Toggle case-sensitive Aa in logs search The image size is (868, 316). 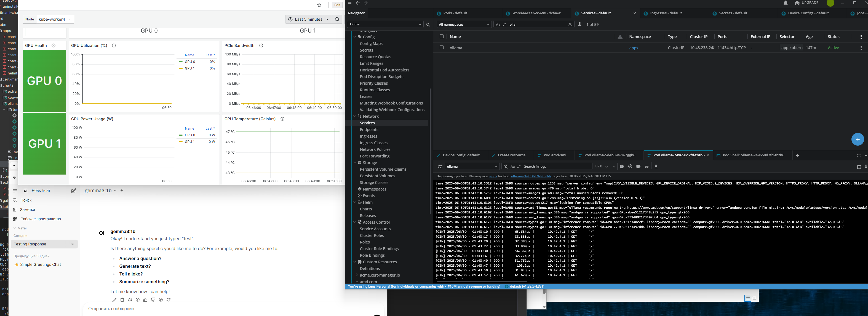point(512,167)
